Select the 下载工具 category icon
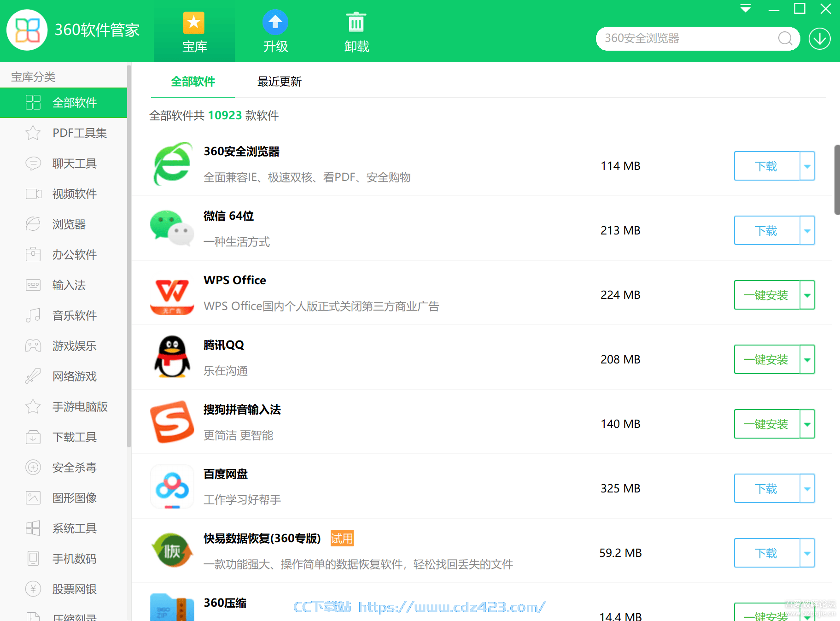 (33, 437)
